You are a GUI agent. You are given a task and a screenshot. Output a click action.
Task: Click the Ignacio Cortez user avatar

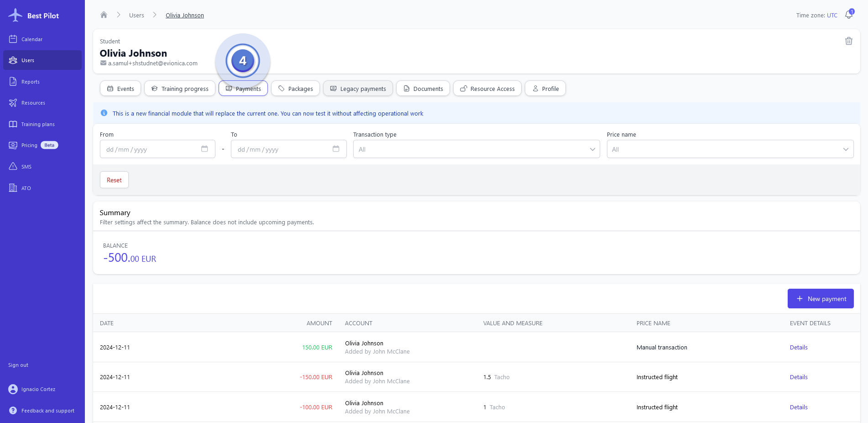pos(13,389)
